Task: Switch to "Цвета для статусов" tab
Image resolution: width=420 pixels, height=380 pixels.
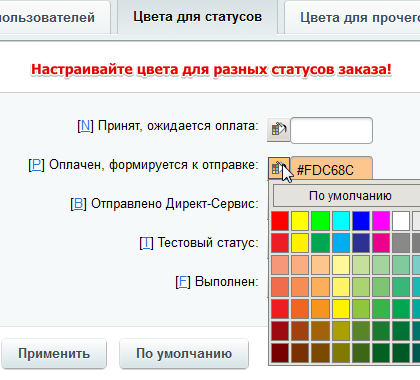Action: coord(198,17)
